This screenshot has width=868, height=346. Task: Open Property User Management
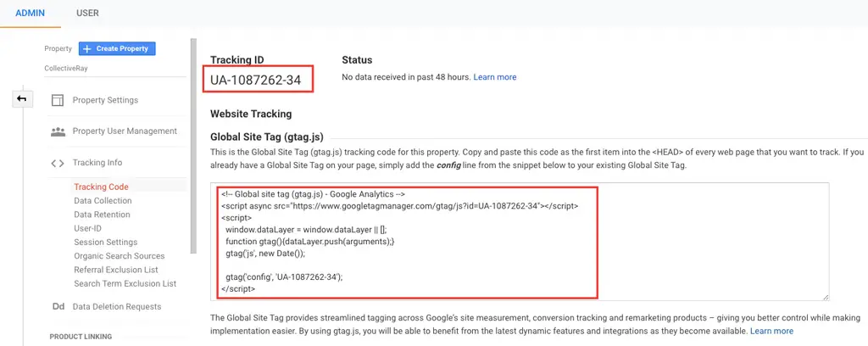tap(125, 131)
